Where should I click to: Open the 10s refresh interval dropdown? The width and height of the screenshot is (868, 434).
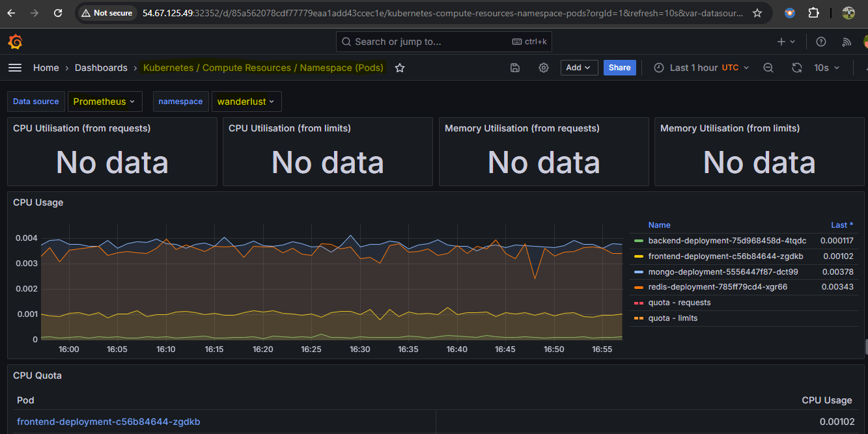[826, 68]
